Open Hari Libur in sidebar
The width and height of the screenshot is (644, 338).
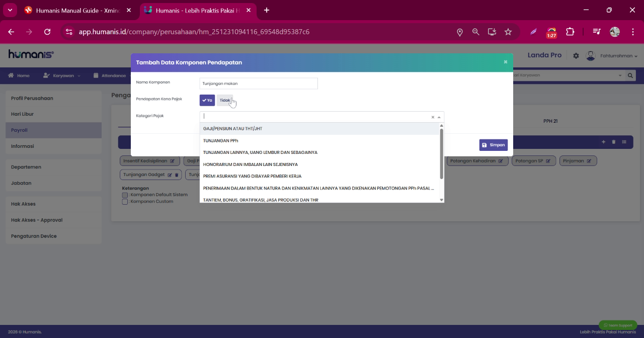pyautogui.click(x=53, y=114)
